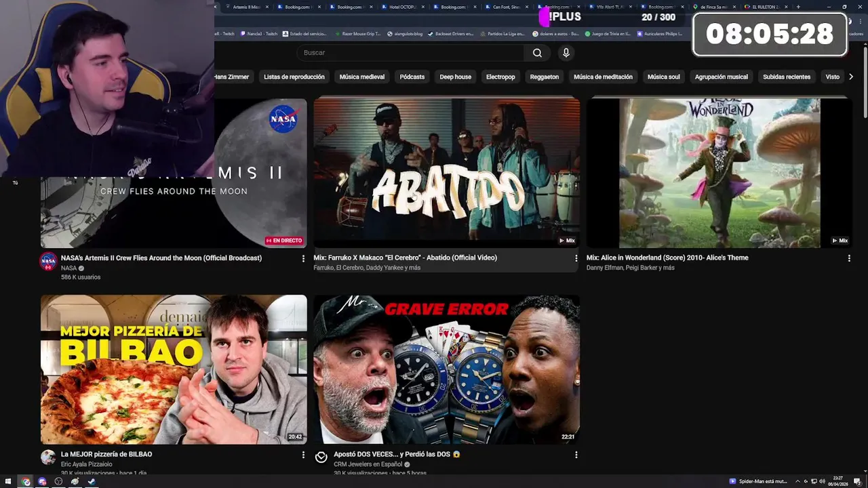Screen dimensions: 868x488
Task: Close the Artemis II browser tab
Action: tap(267, 7)
